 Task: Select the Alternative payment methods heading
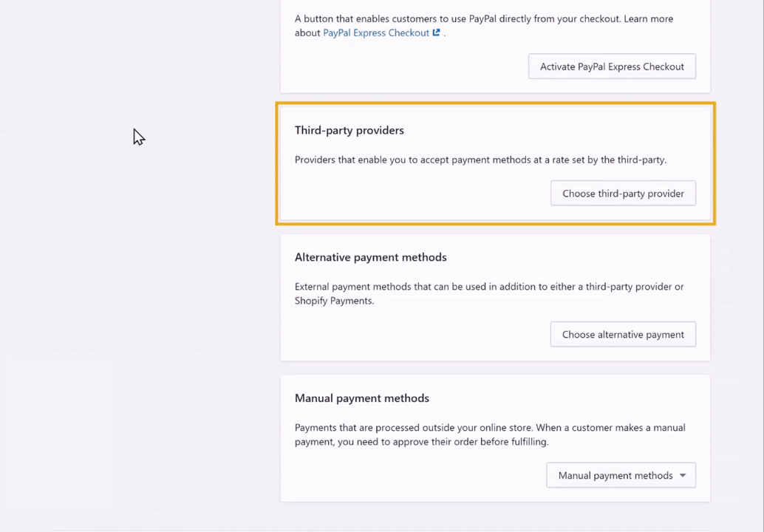(x=371, y=257)
